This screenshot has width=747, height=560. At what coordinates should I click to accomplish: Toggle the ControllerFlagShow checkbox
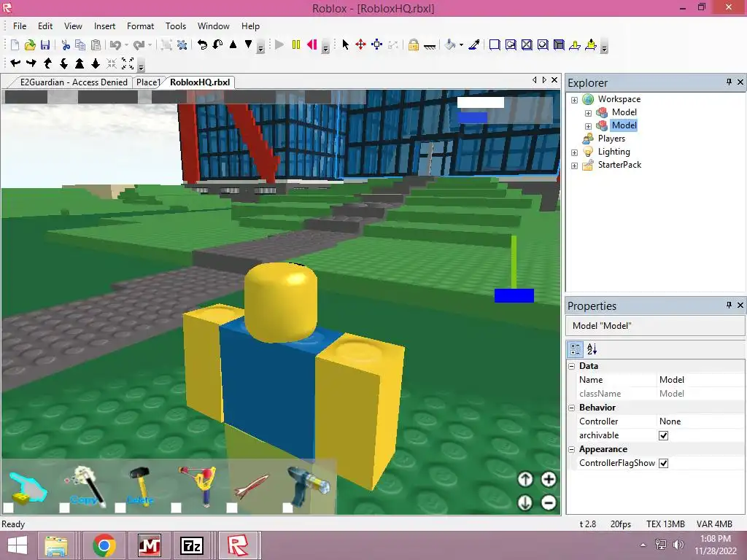(663, 463)
